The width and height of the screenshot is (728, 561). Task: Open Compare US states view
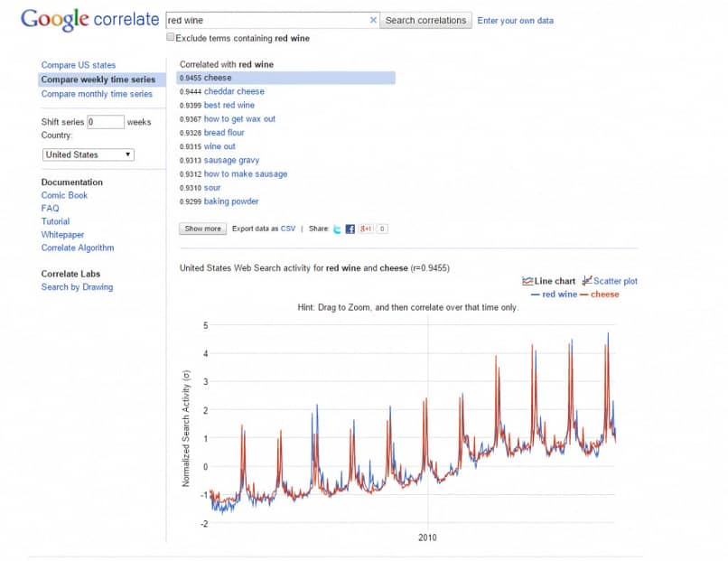point(78,65)
